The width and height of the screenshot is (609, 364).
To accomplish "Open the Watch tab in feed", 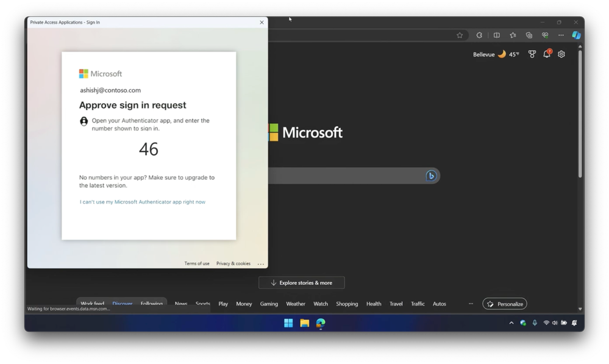I will coord(321,304).
